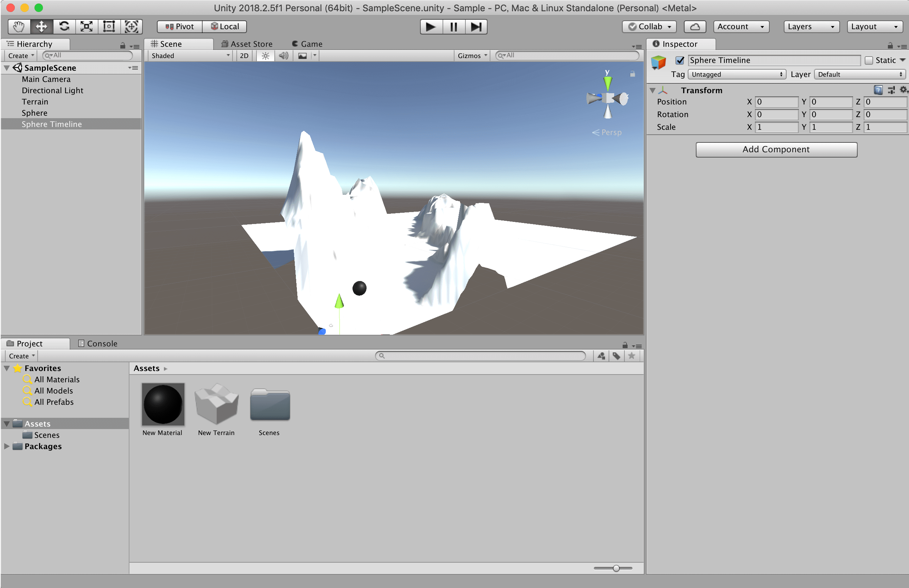This screenshot has width=909, height=588.
Task: Toggle Local handle rotation
Action: [224, 26]
